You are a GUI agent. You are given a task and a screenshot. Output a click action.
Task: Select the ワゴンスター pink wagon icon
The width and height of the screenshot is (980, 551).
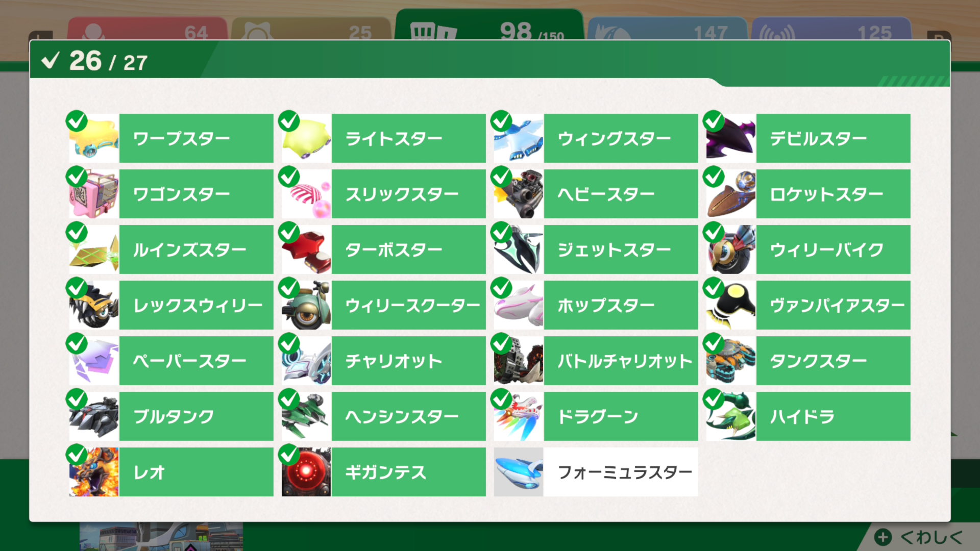(x=94, y=194)
